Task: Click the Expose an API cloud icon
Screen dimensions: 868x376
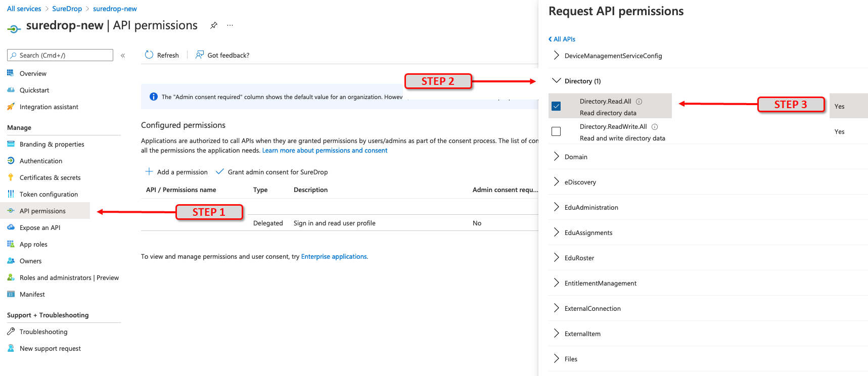Action: (11, 227)
